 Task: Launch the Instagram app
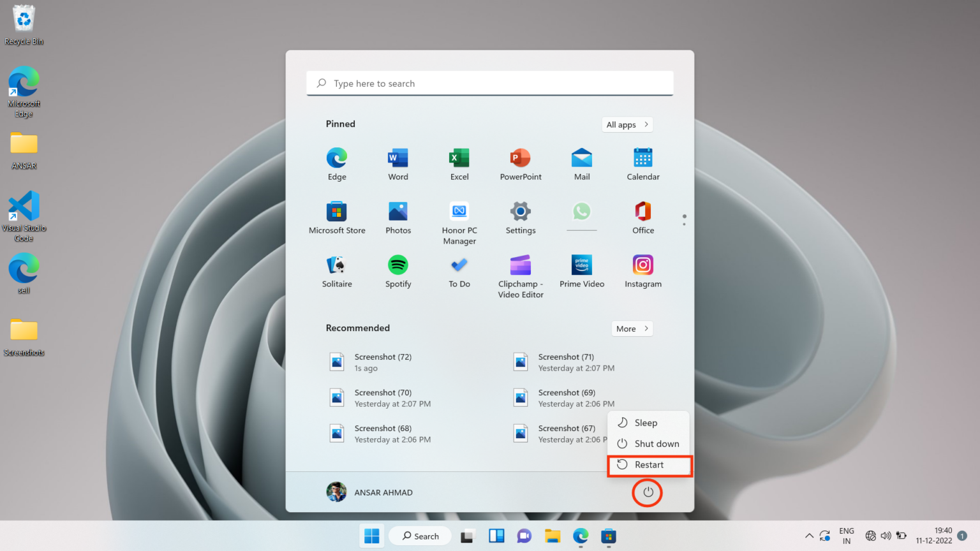(642, 265)
